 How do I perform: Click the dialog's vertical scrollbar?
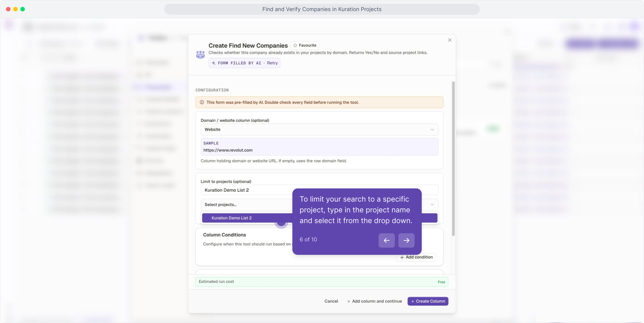453,159
